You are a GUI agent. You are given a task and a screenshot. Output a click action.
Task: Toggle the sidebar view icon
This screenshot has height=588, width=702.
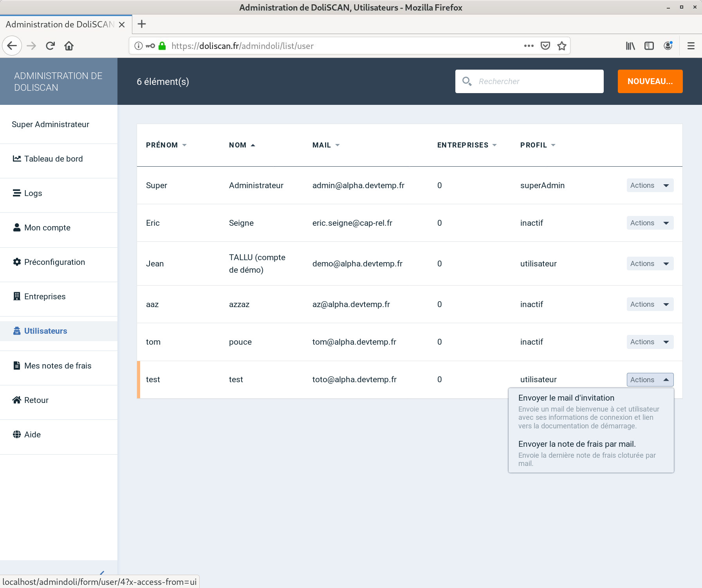(649, 46)
